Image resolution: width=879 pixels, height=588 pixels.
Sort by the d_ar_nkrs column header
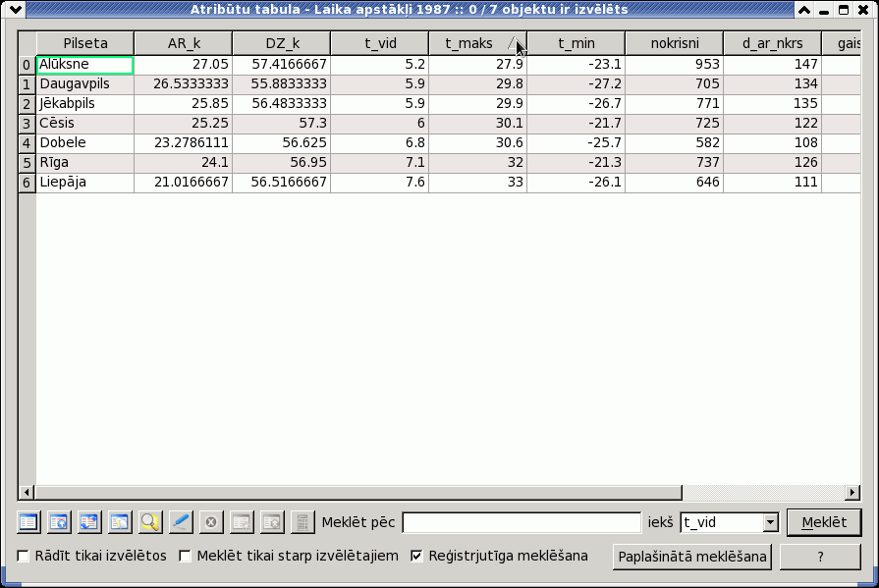point(773,43)
